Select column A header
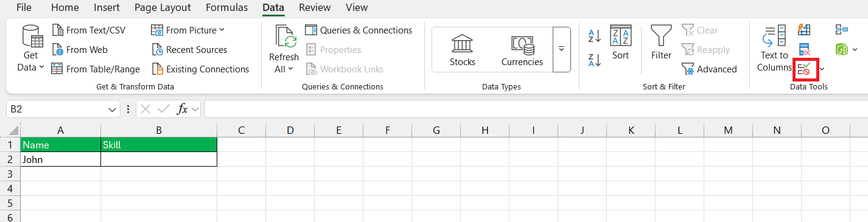 point(60,130)
